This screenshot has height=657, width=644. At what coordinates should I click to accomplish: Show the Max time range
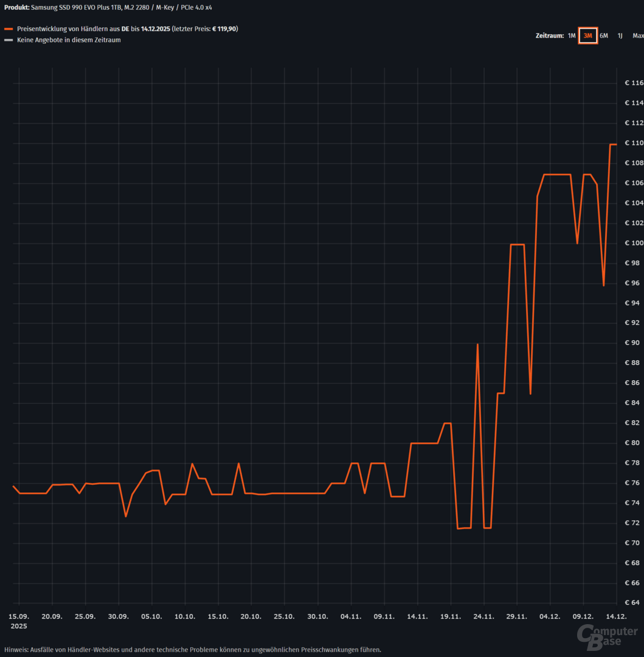637,36
